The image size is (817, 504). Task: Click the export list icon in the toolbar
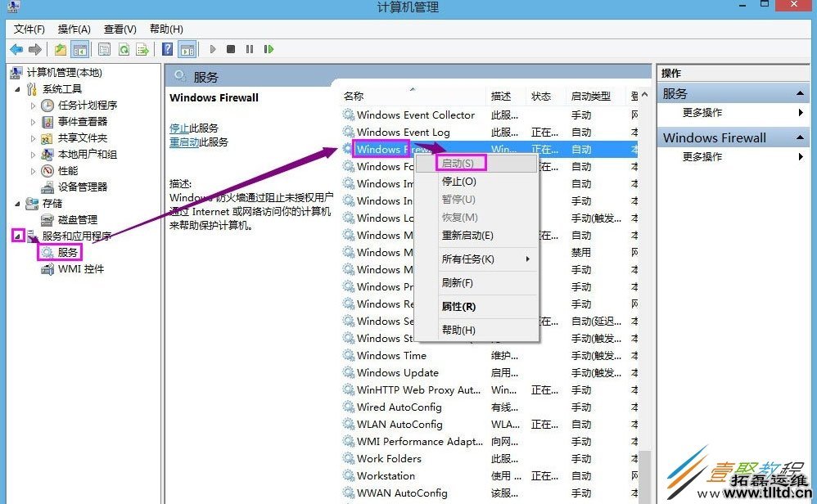coord(143,49)
